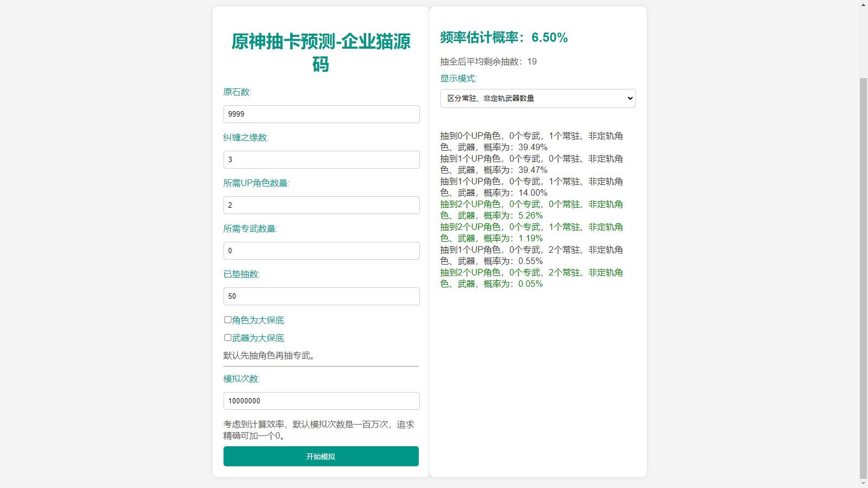Click the scrollbar up arrow
This screenshot has height=488, width=868.
(x=863, y=5)
